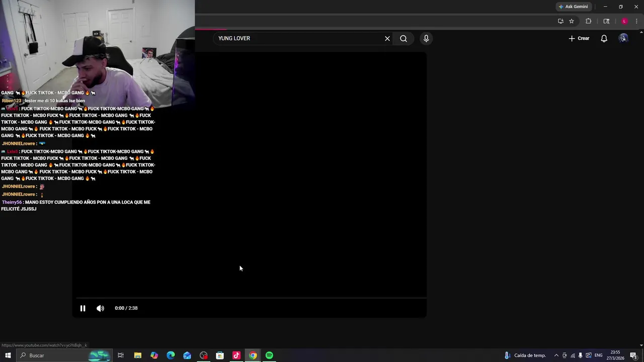Click the Theirry56 username in chat
644x362 pixels.
tap(12, 202)
